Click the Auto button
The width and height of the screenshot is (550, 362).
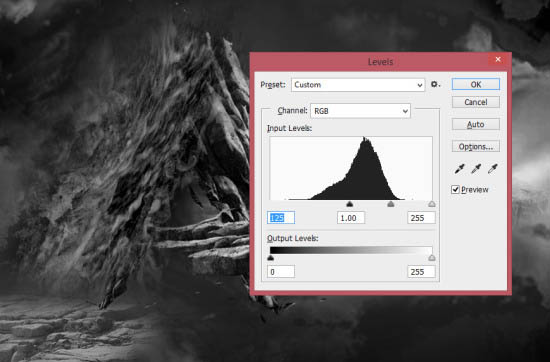(476, 124)
